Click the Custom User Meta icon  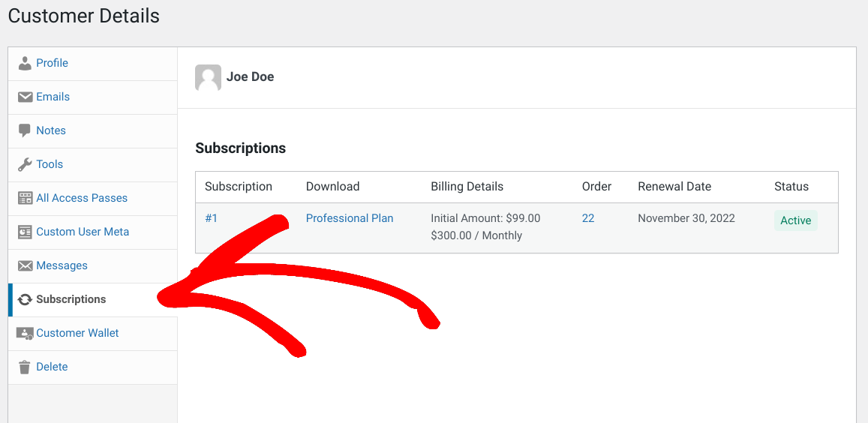(x=25, y=232)
